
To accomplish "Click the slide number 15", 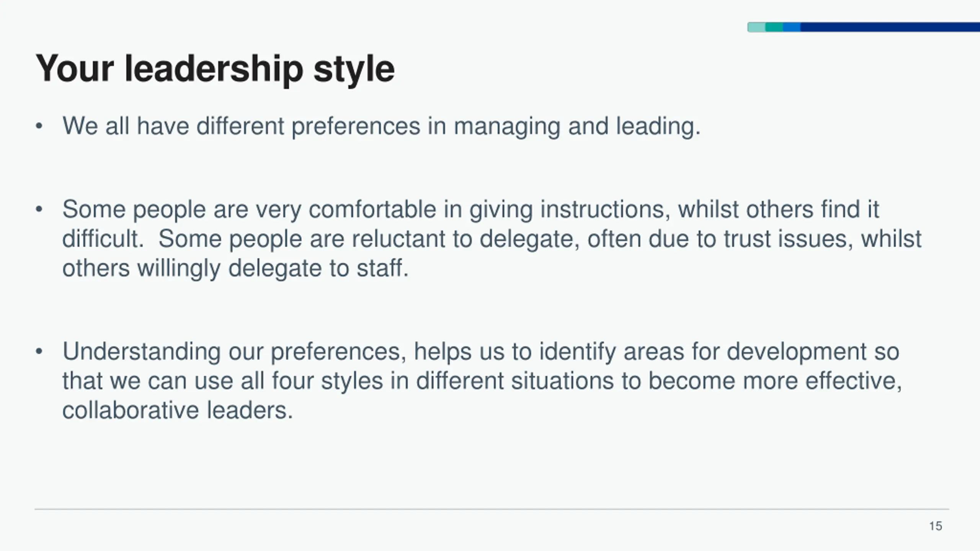I will (936, 526).
